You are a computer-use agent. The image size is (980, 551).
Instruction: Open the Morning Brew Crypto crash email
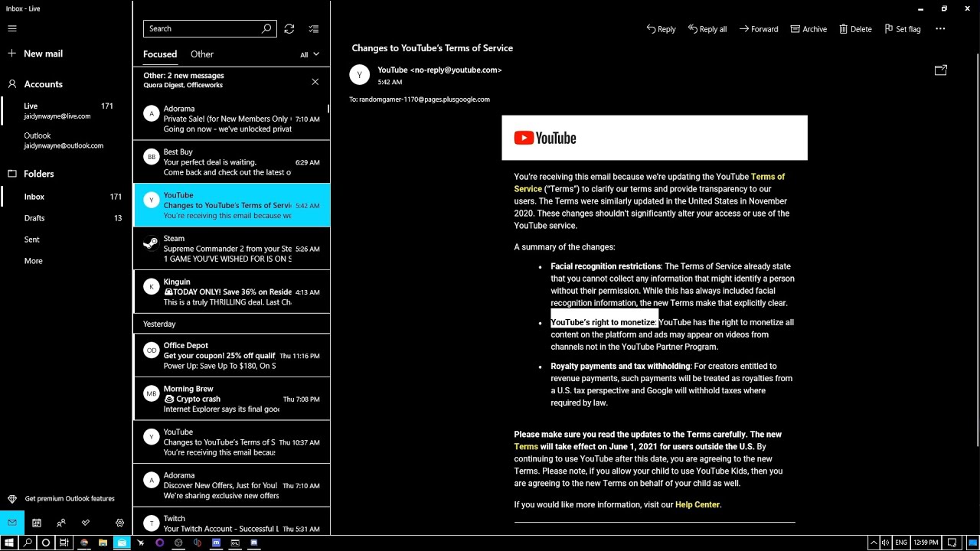click(x=231, y=399)
